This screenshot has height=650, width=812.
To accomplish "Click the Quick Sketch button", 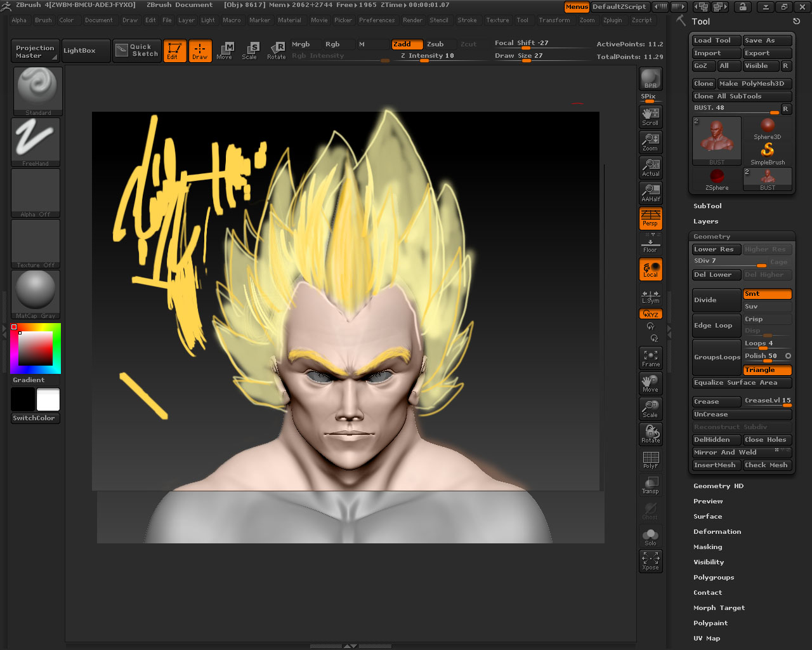I will tap(137, 51).
